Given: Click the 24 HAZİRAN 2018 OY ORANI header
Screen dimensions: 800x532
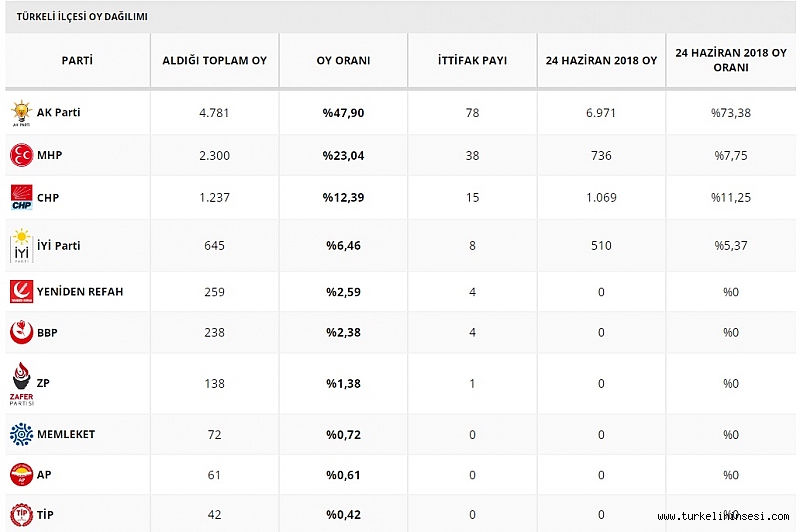Looking at the screenshot, I should click(731, 60).
